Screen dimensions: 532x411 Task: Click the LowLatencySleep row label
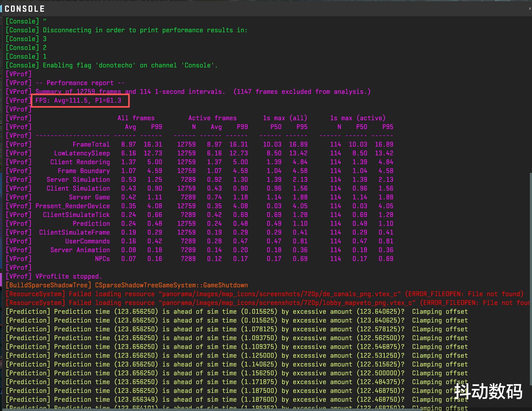pos(82,153)
